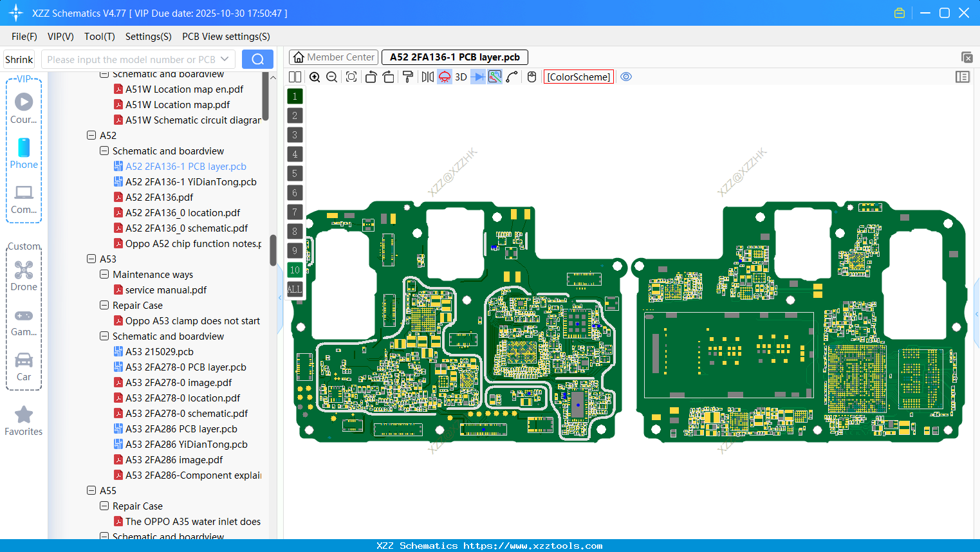Select the red lamp highlight tool
980x552 pixels.
tap(444, 77)
